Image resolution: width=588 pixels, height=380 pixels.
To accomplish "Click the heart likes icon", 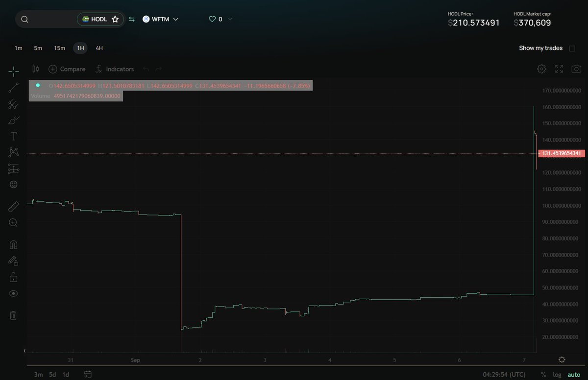I will click(212, 19).
